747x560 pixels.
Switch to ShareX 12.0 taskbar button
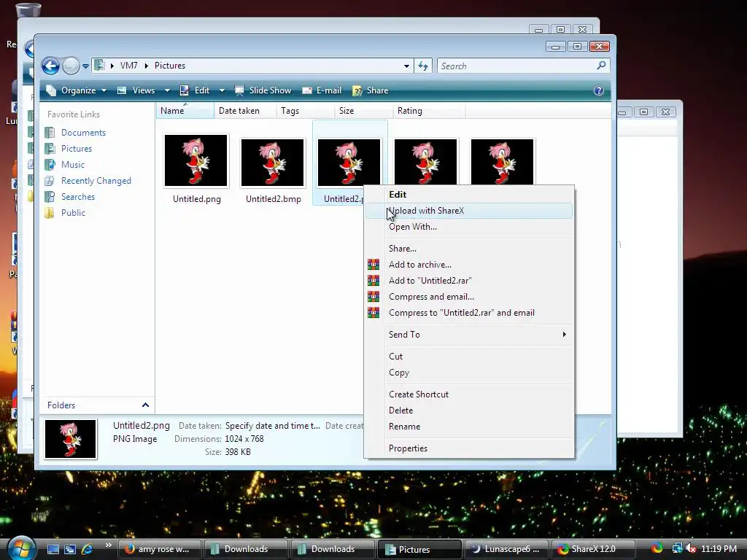coord(592,549)
